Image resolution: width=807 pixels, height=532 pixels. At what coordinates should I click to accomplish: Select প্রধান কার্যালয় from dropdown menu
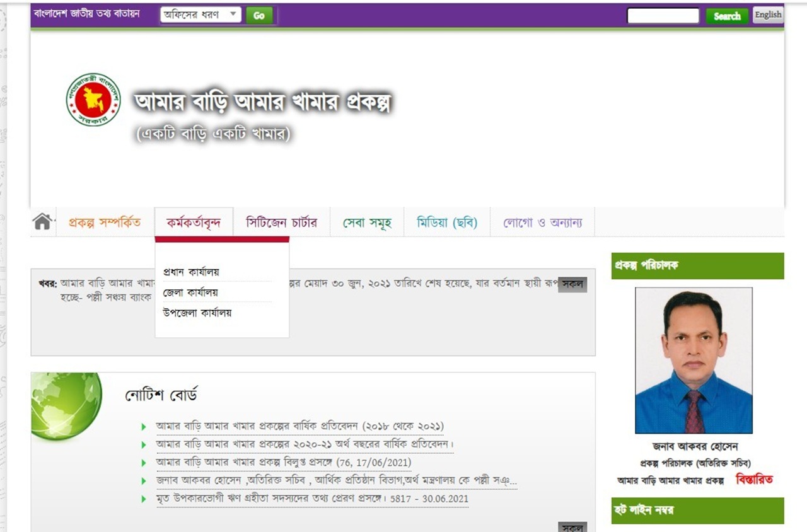click(191, 272)
